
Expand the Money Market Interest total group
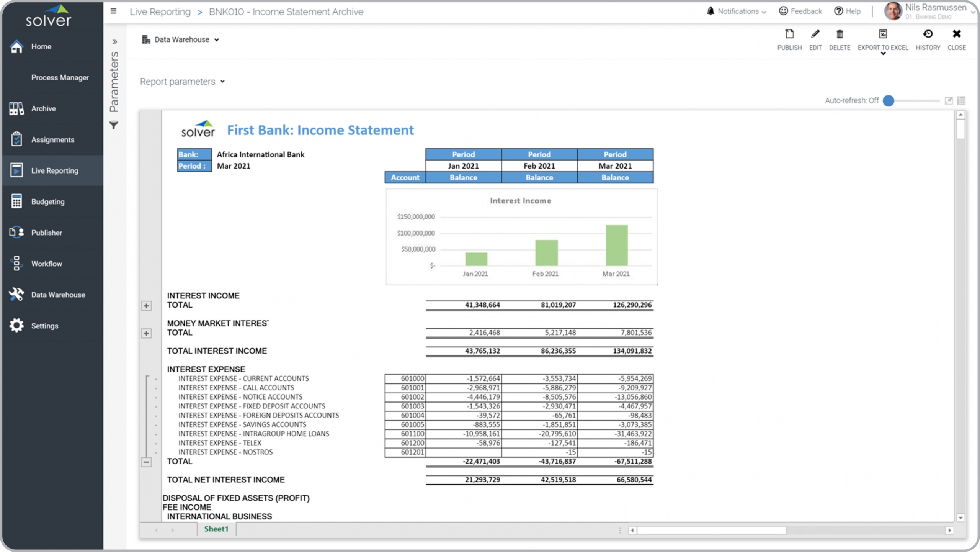(146, 333)
